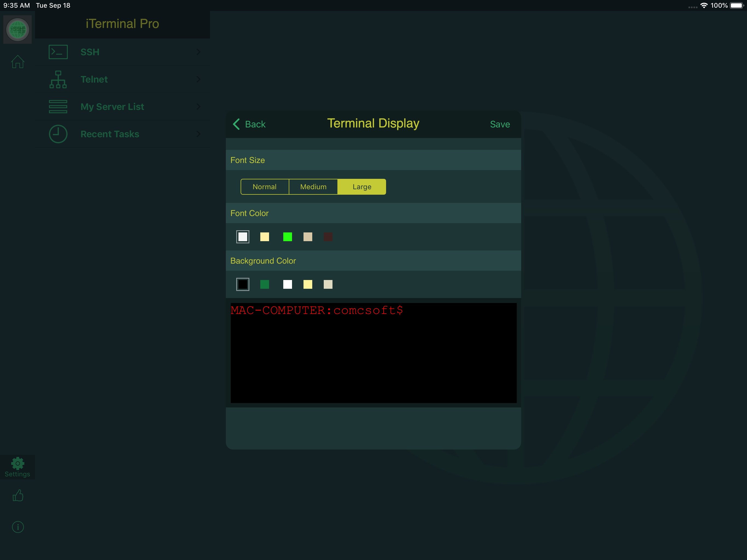Tap the SSH globe app logo
The image size is (747, 560).
[x=17, y=29]
